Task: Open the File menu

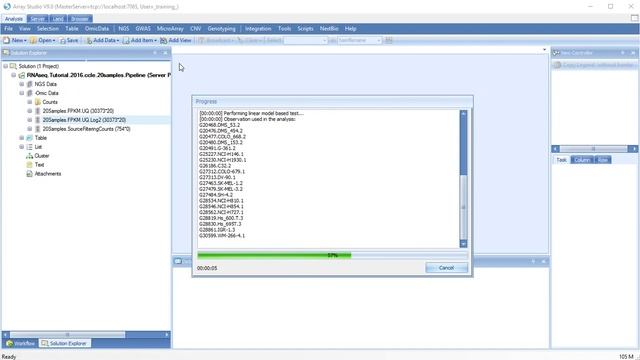Action: pyautogui.click(x=9, y=29)
